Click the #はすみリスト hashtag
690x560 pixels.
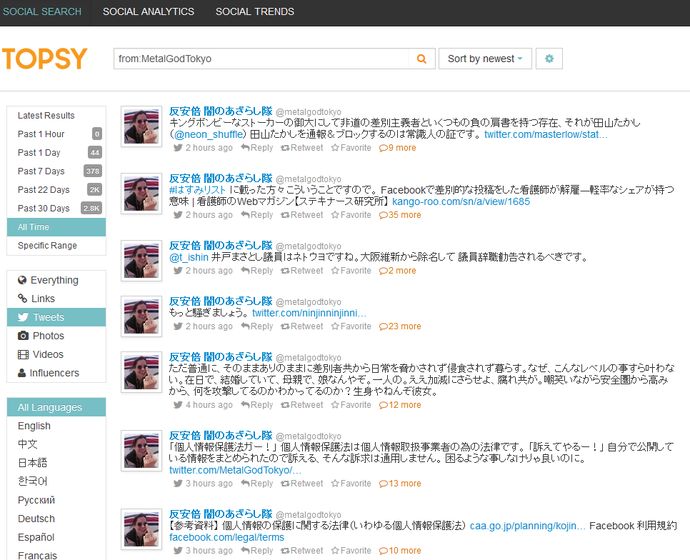(197, 190)
